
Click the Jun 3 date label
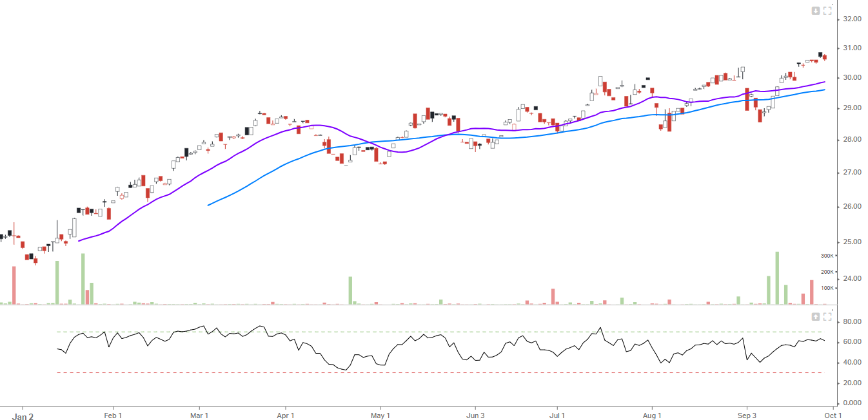click(475, 416)
